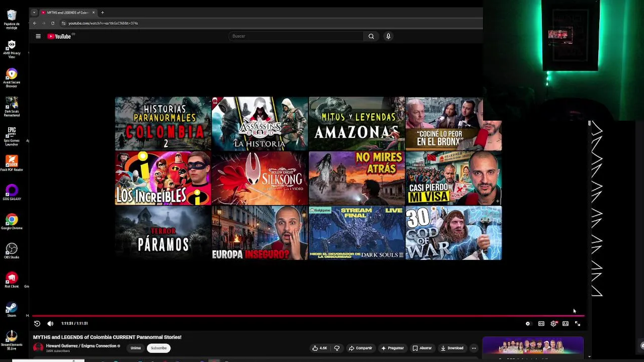Click the video progress bar

308,316
